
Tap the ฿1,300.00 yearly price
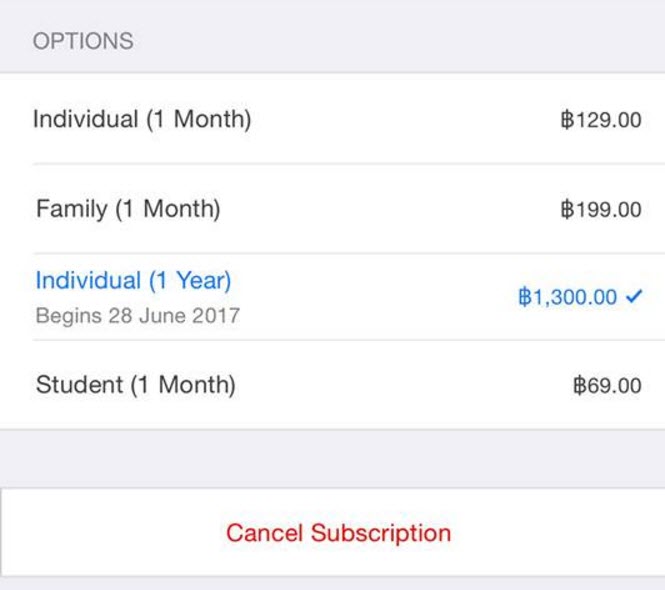tap(568, 297)
